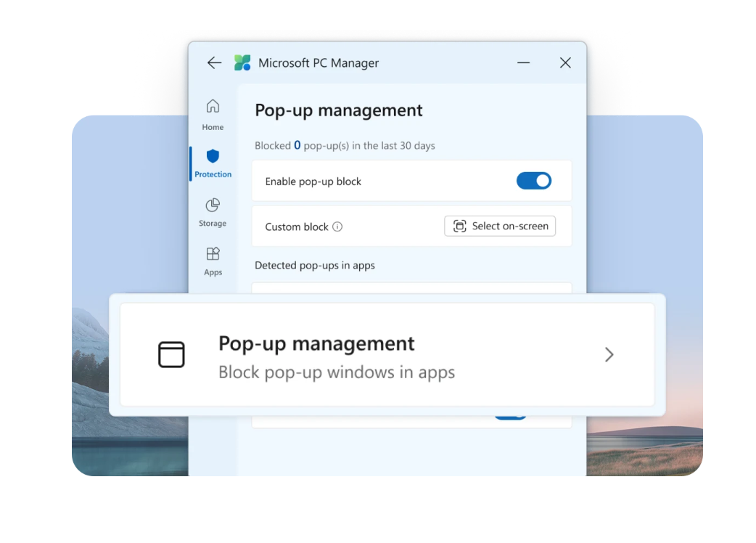Viewport: 756px width, 543px height.
Task: Minimize the PC Manager window
Action: pos(523,62)
